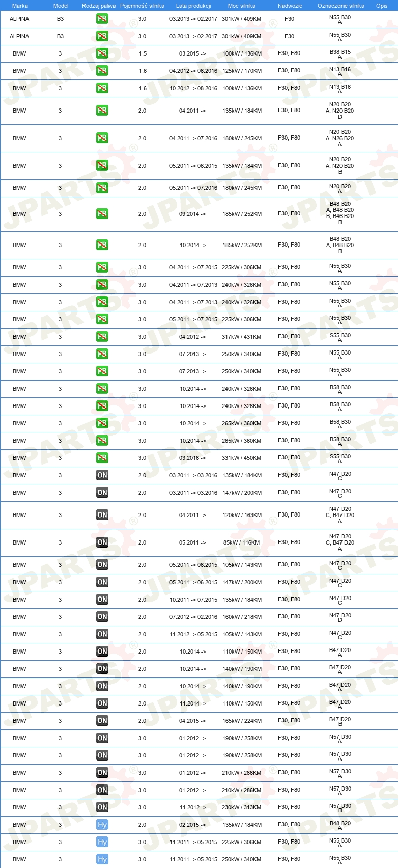Screen dimensions: 398x868
Task: Click diesel ON icon in 165kW/224KM row
Action: pyautogui.click(x=102, y=721)
